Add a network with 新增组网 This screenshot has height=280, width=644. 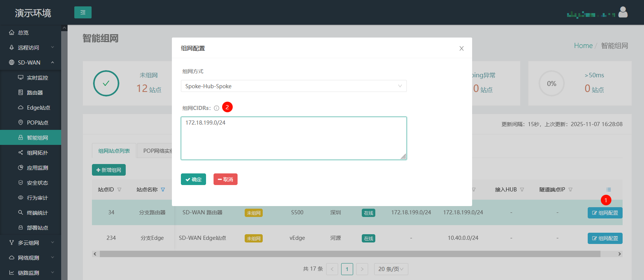(109, 170)
